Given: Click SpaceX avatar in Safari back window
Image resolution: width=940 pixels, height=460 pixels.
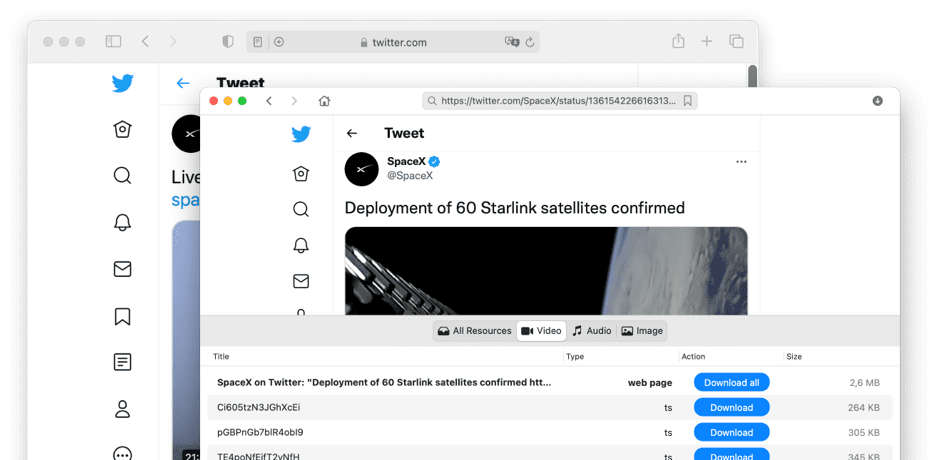Looking at the screenshot, I should point(187,134).
